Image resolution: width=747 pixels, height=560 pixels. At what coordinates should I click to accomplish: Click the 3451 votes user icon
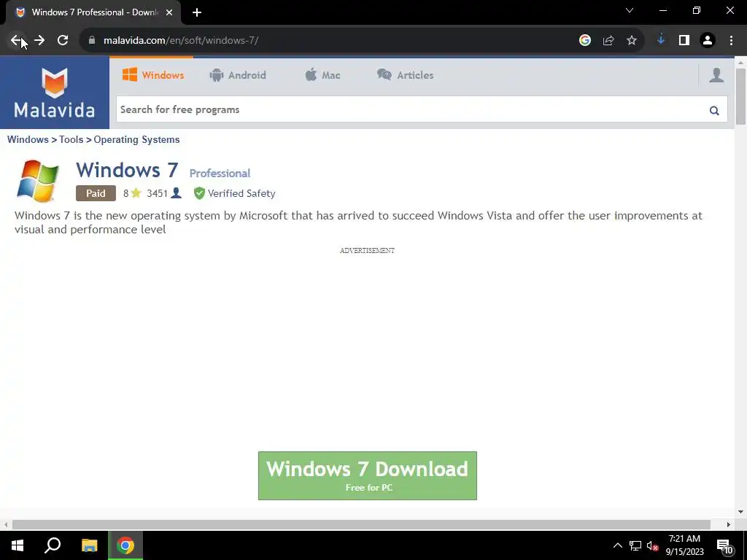pos(177,192)
